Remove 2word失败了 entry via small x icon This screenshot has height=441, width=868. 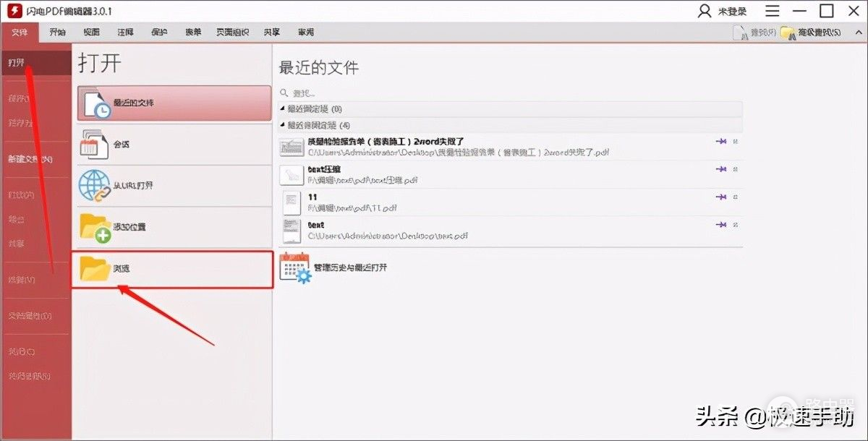[x=736, y=142]
